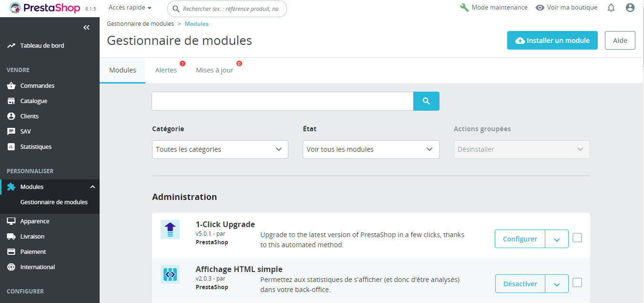The height and width of the screenshot is (303, 644).
Task: Tick the Affichage HTML simple checkbox
Action: [x=577, y=282]
